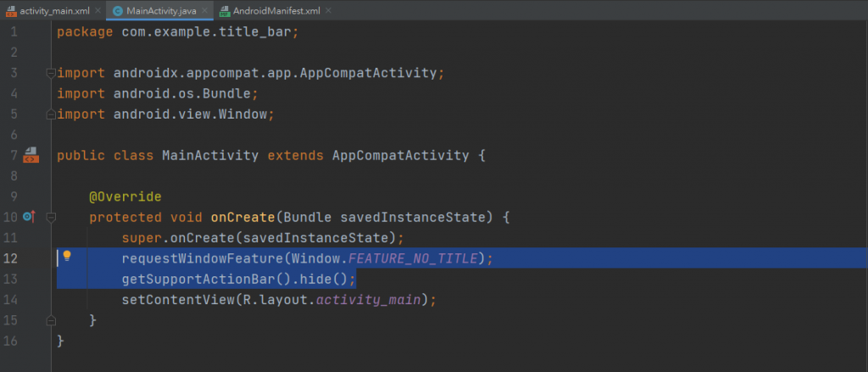Click the XML file icon on activity_main.xml tab
Screen dimensions: 868x372
11,10
